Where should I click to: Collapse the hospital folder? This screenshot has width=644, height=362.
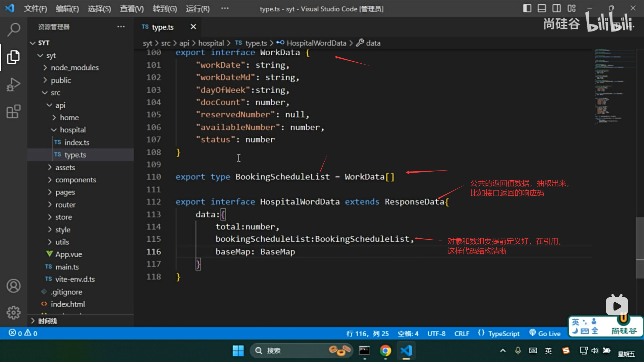click(x=72, y=130)
